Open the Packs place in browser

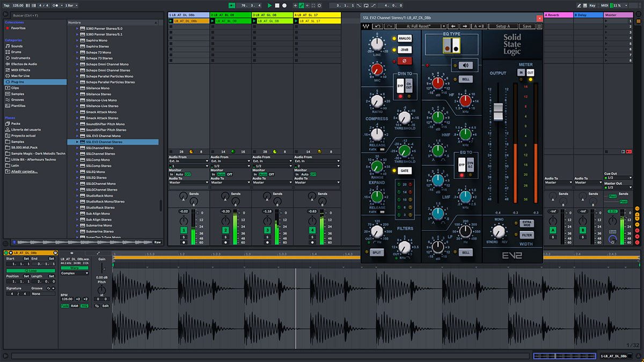pyautogui.click(x=15, y=123)
